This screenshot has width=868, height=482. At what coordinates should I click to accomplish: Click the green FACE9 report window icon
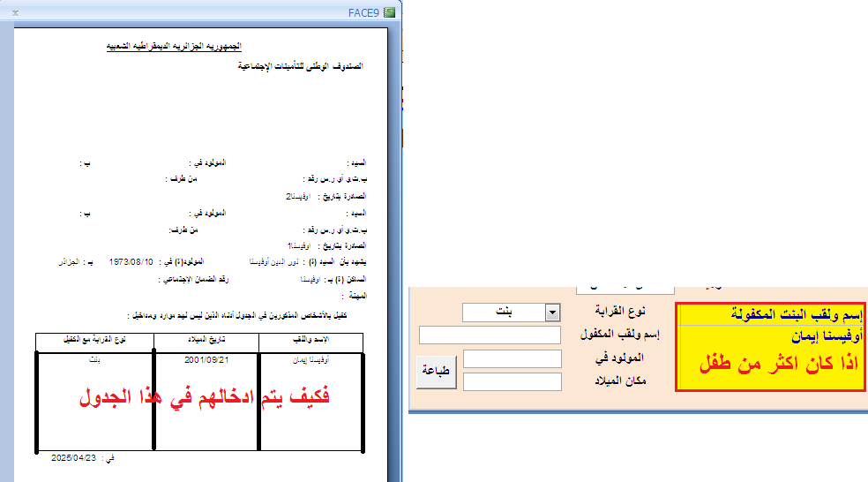tap(390, 12)
